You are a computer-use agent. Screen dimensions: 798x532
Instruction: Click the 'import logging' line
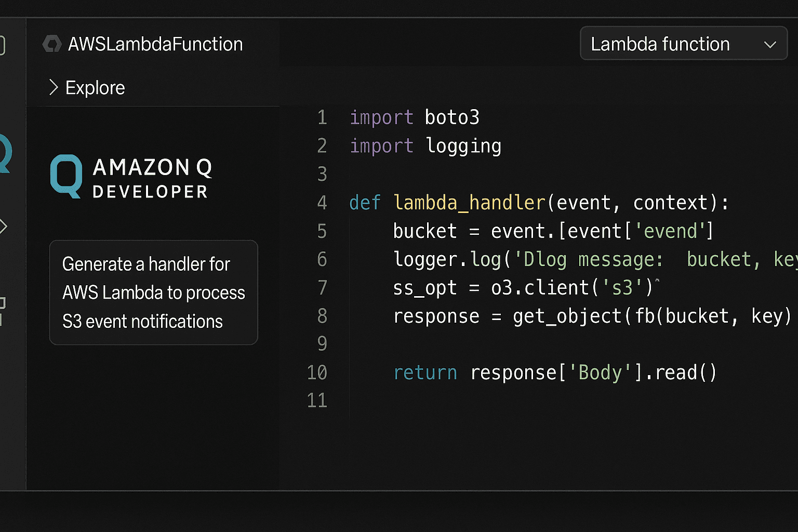(425, 146)
